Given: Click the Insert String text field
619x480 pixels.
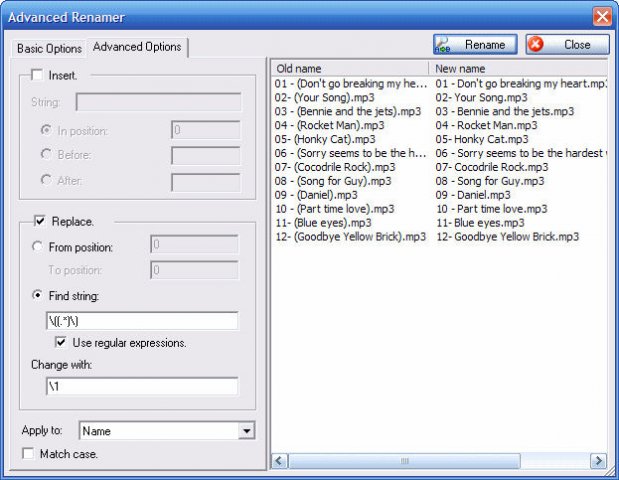Looking at the screenshot, I should click(x=158, y=102).
